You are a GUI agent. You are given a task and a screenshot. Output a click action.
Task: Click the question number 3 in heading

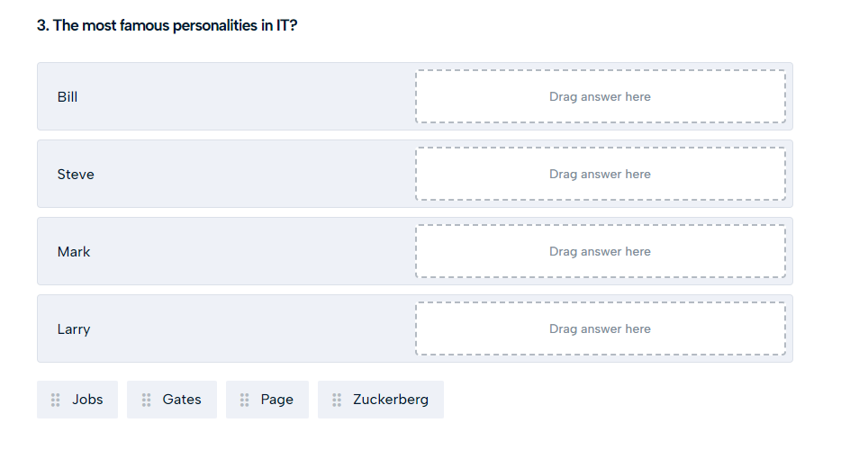[x=41, y=25]
